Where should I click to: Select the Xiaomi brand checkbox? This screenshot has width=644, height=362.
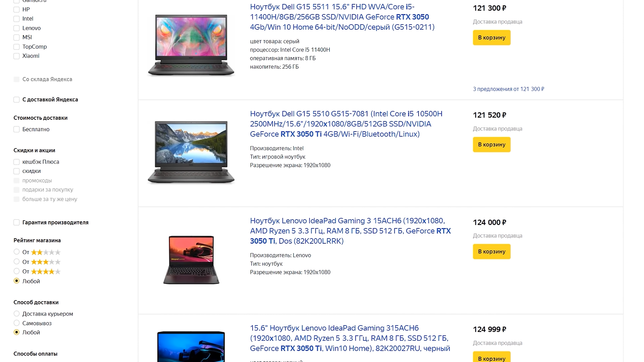coord(17,56)
